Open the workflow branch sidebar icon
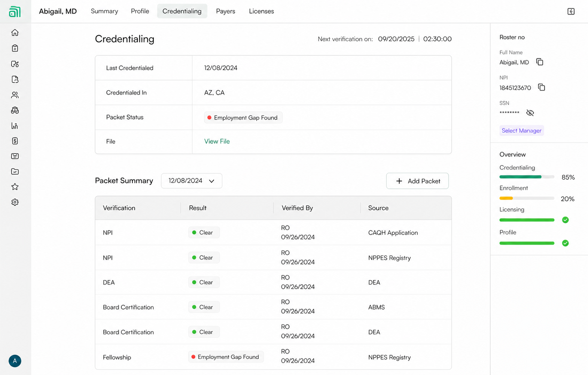588x375 pixels. pos(15,64)
